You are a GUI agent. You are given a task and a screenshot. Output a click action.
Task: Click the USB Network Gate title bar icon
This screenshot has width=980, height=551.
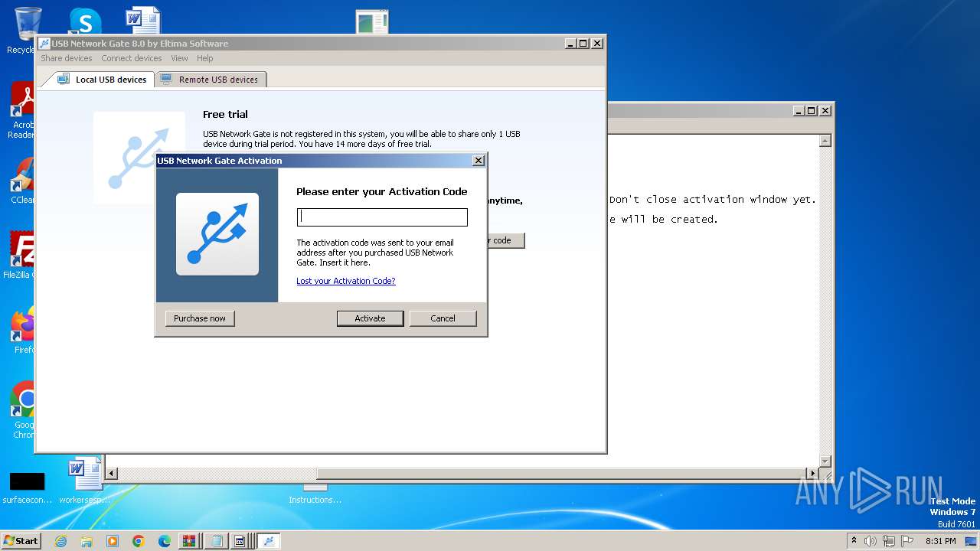44,44
